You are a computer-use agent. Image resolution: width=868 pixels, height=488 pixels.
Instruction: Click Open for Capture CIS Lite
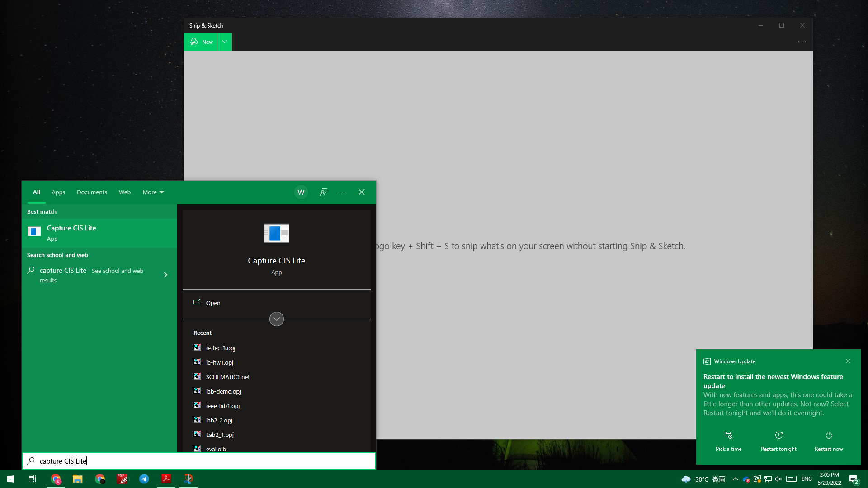[277, 303]
